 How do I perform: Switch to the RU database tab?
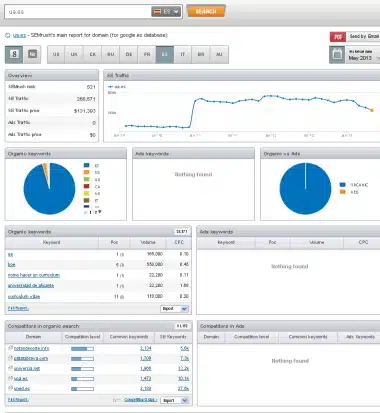point(111,54)
